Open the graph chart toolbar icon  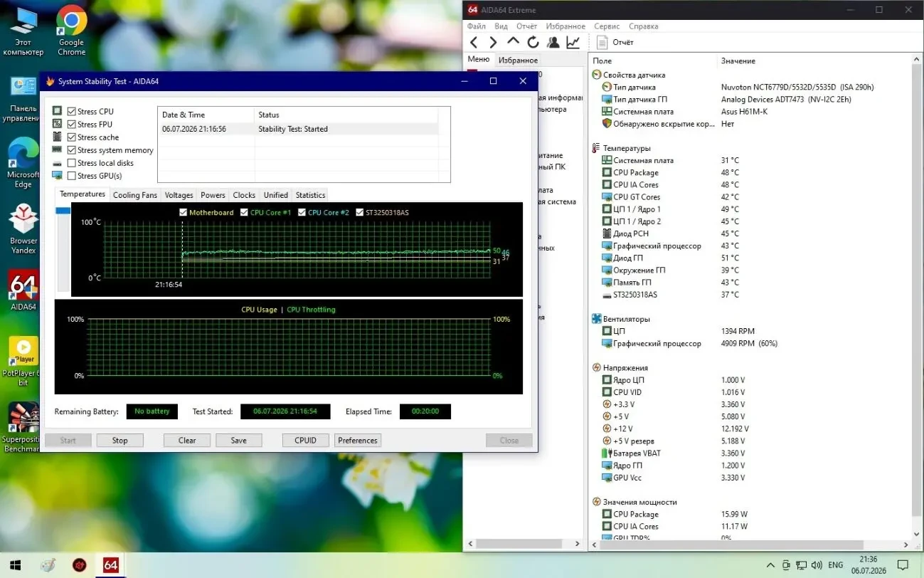tap(573, 43)
